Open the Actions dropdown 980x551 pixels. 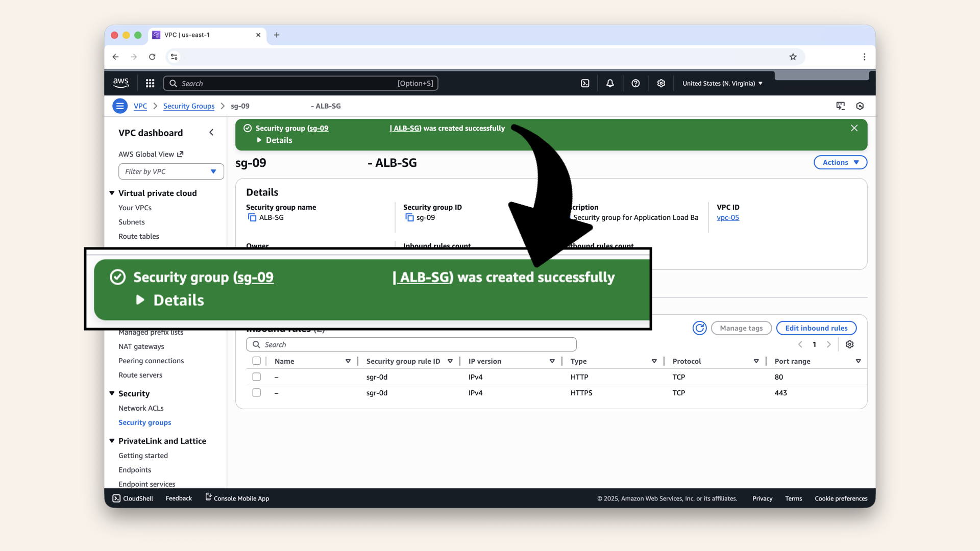(840, 162)
